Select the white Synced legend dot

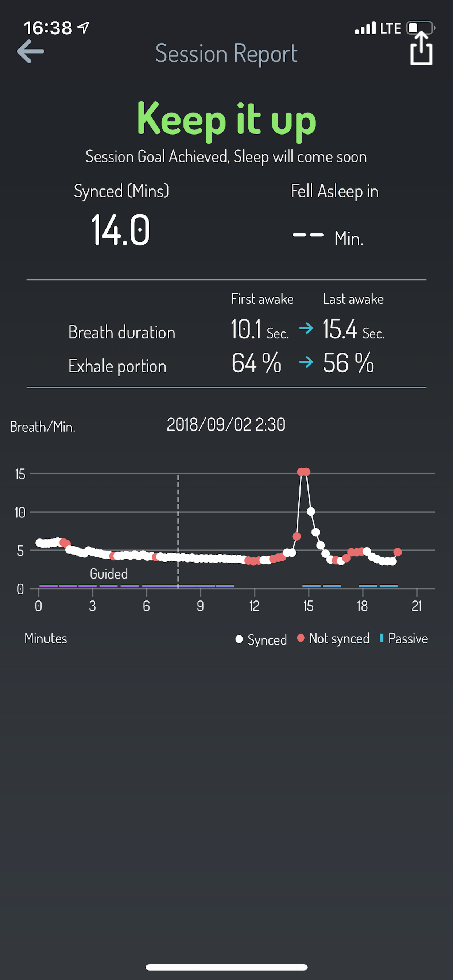coord(239,639)
